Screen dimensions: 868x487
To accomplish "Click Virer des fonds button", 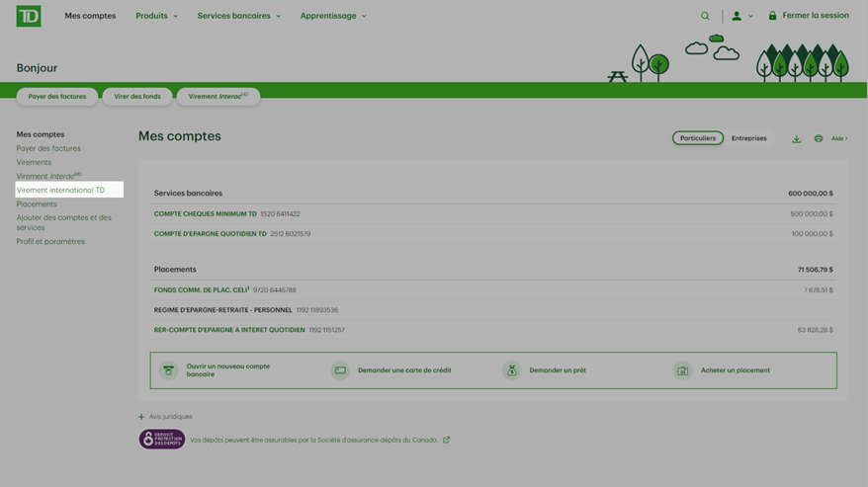I will coord(137,96).
